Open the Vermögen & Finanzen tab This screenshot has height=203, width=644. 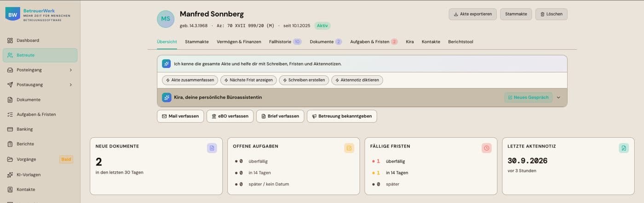coord(239,42)
